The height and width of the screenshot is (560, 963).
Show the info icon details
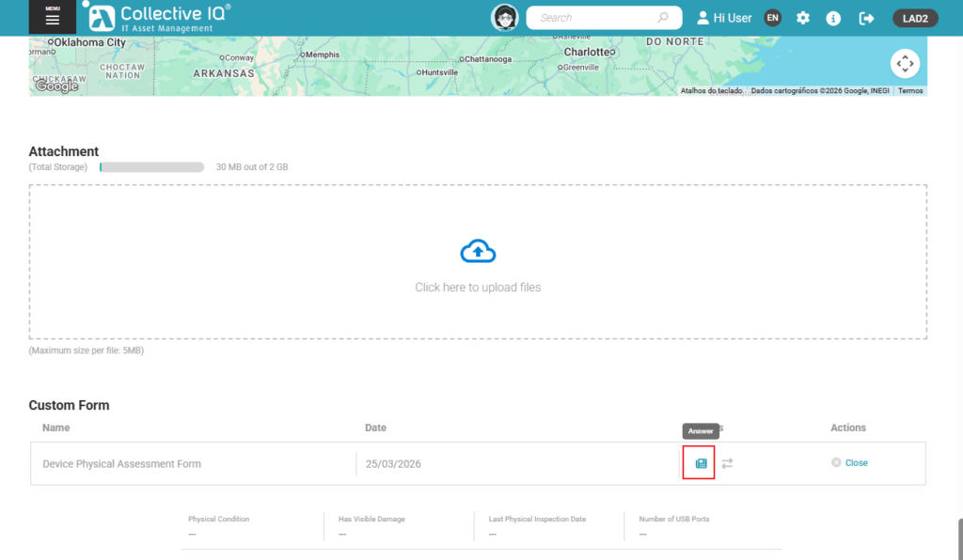click(x=833, y=18)
